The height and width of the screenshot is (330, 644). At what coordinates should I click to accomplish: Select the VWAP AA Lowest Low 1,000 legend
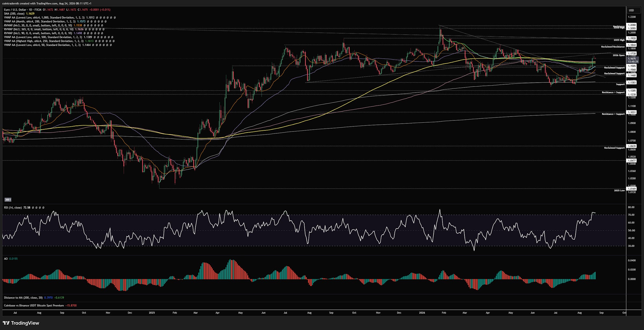click(x=44, y=17)
